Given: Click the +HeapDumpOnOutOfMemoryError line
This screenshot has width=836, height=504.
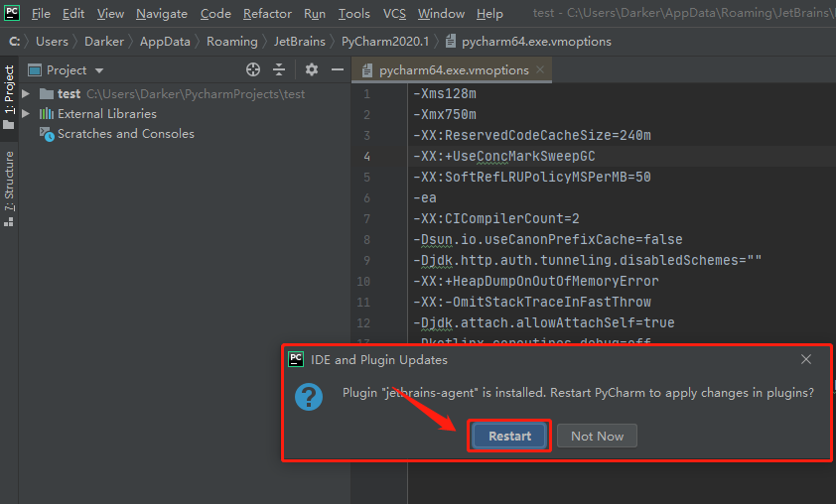Looking at the screenshot, I should 536,281.
